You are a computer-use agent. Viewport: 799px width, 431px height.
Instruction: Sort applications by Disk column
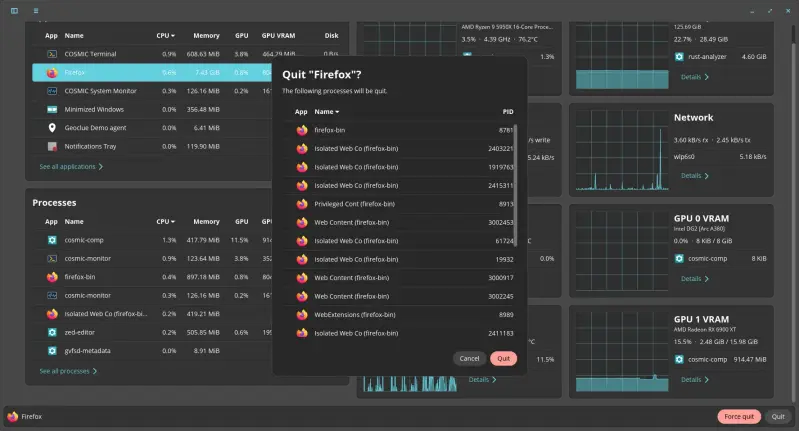pyautogui.click(x=331, y=36)
